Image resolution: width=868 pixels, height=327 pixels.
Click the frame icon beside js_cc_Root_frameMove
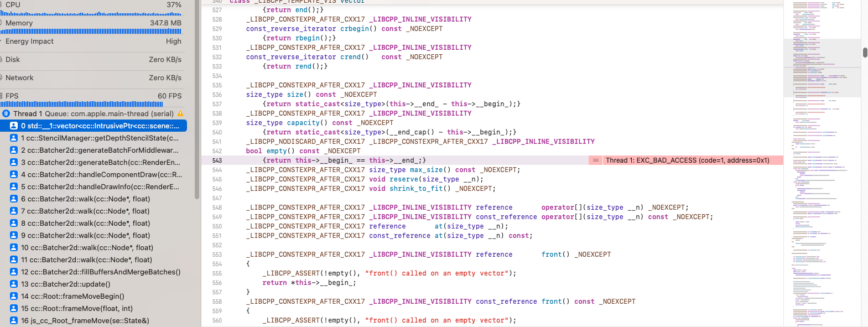click(x=14, y=320)
